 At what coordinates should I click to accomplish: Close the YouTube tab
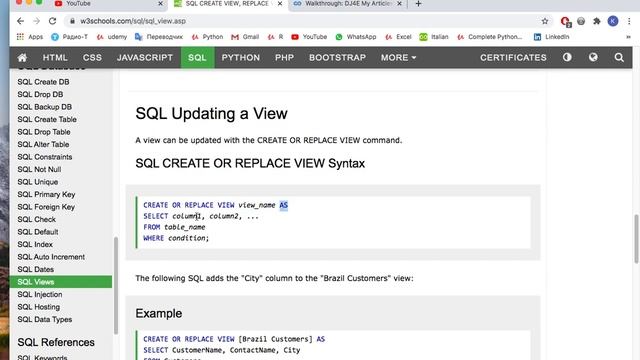click(x=160, y=4)
